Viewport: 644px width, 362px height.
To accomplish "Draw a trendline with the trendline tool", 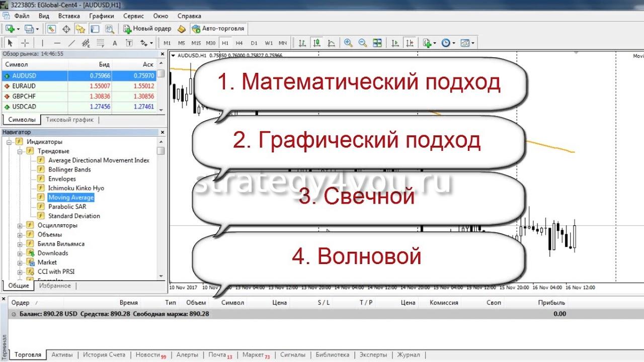I will (71, 43).
